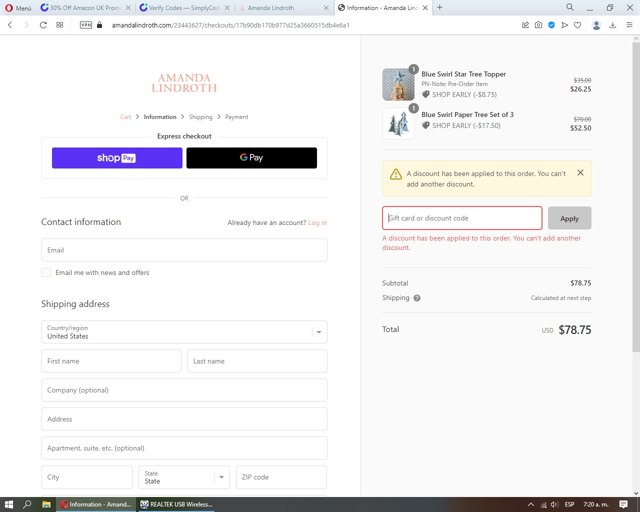This screenshot has height=512, width=640.
Task: Open the snapshot camera tool
Action: [x=538, y=25]
